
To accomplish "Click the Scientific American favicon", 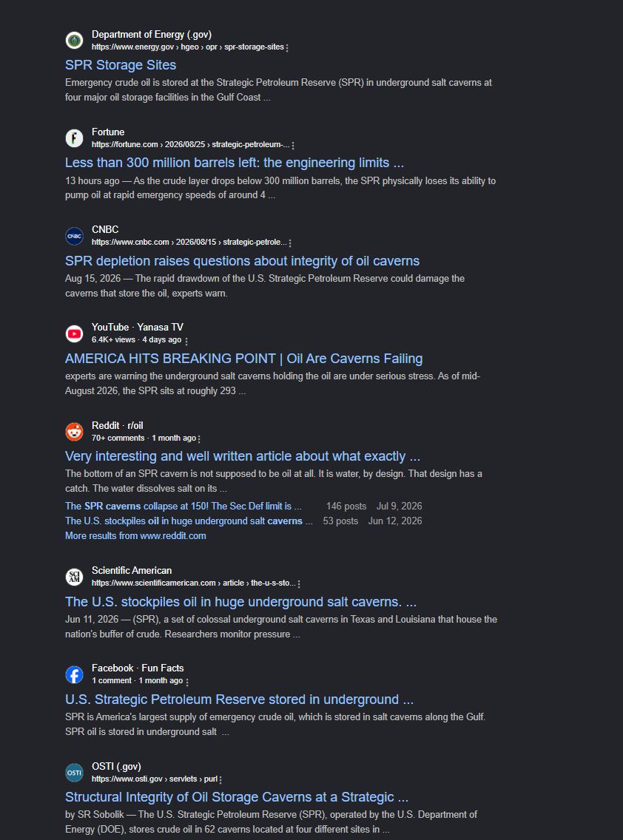I will click(74, 577).
